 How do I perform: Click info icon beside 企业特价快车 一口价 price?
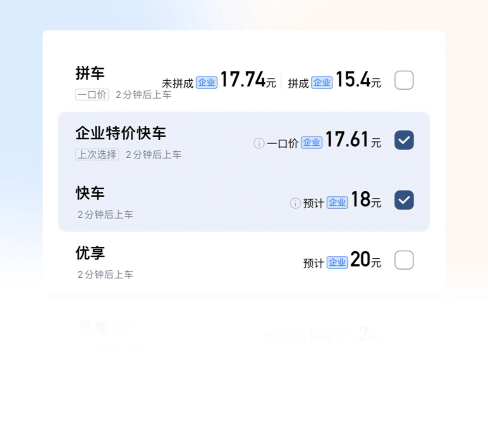[x=259, y=143]
